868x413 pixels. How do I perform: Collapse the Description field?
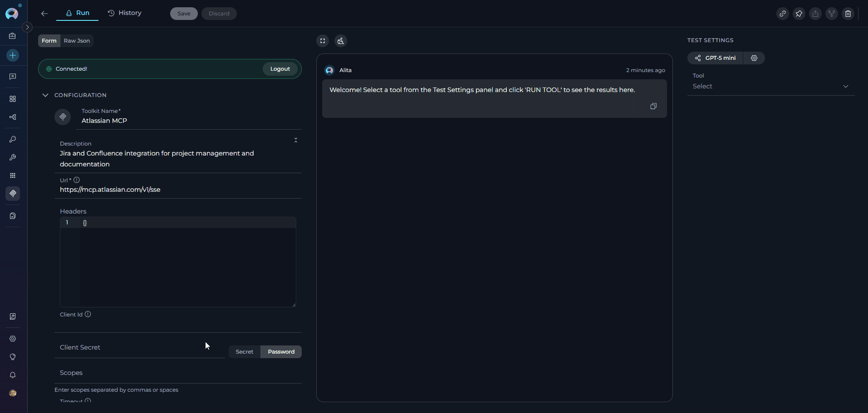296,141
